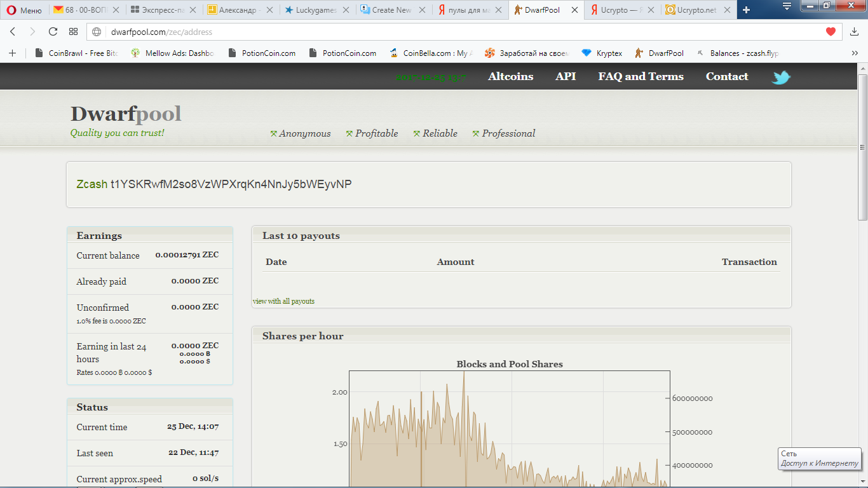This screenshot has width=868, height=488.
Task: Go back using the back arrow
Action: (13, 32)
